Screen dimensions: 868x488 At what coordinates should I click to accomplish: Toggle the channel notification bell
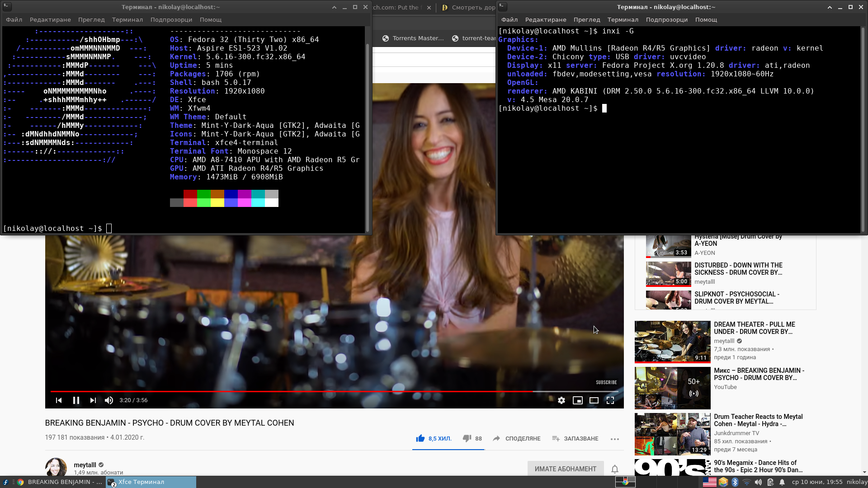click(x=614, y=469)
